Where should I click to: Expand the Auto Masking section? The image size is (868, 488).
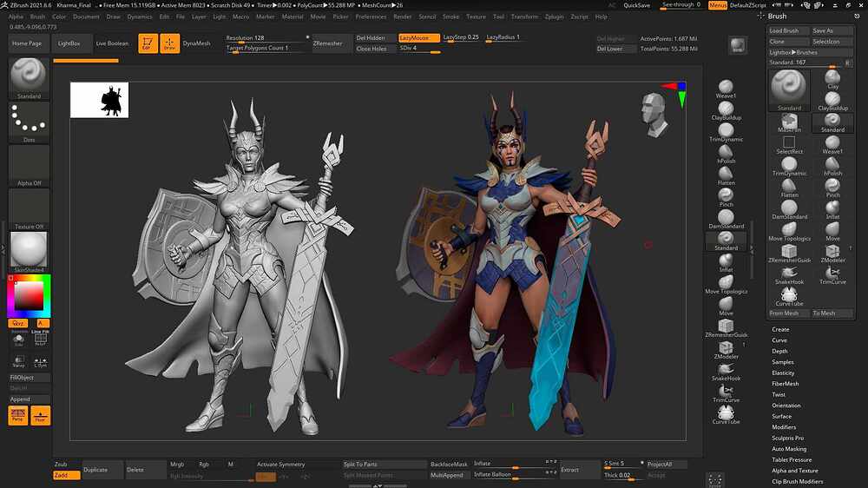click(789, 449)
